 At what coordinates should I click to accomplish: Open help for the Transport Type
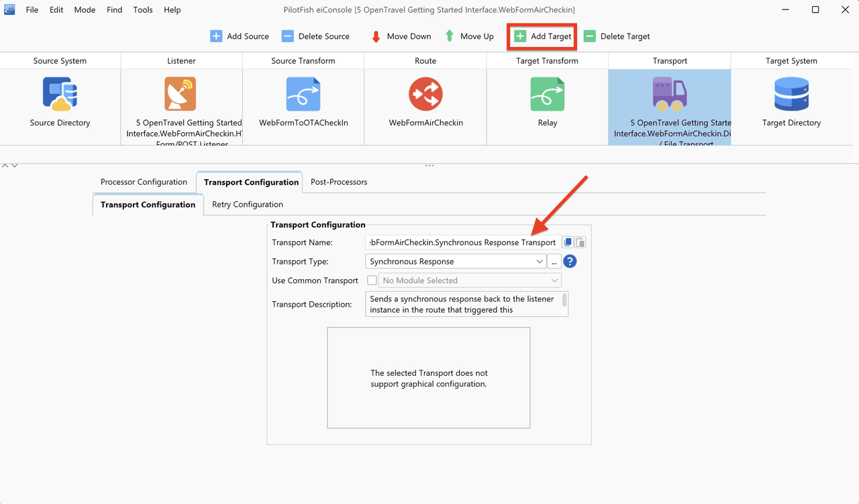click(570, 262)
